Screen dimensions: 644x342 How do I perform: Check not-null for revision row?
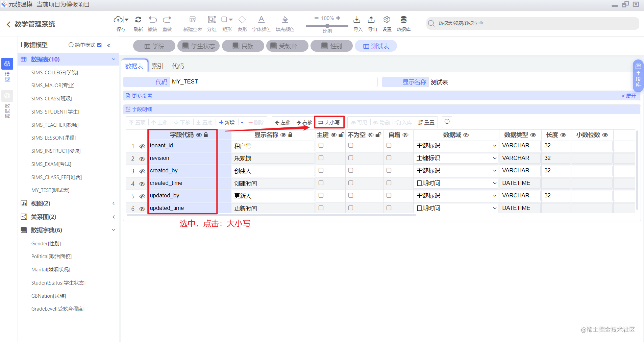(351, 158)
